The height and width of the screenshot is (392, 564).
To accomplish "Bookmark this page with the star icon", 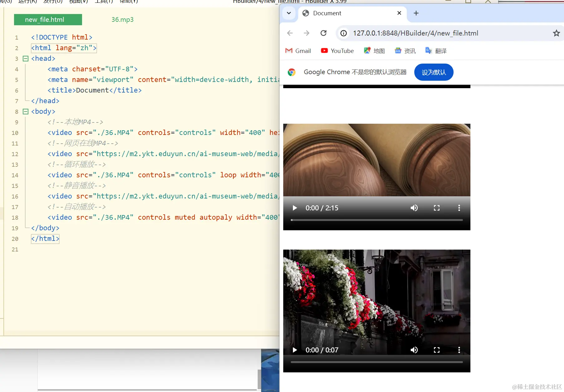I will tap(556, 33).
